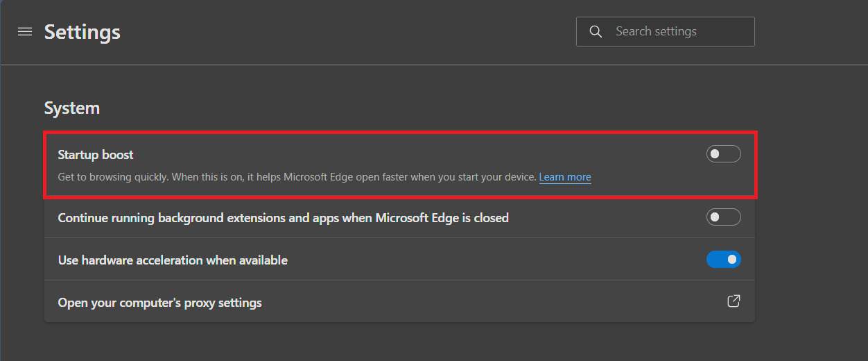Open the Settings hamburger menu
This screenshot has width=868, height=361.
[x=25, y=32]
